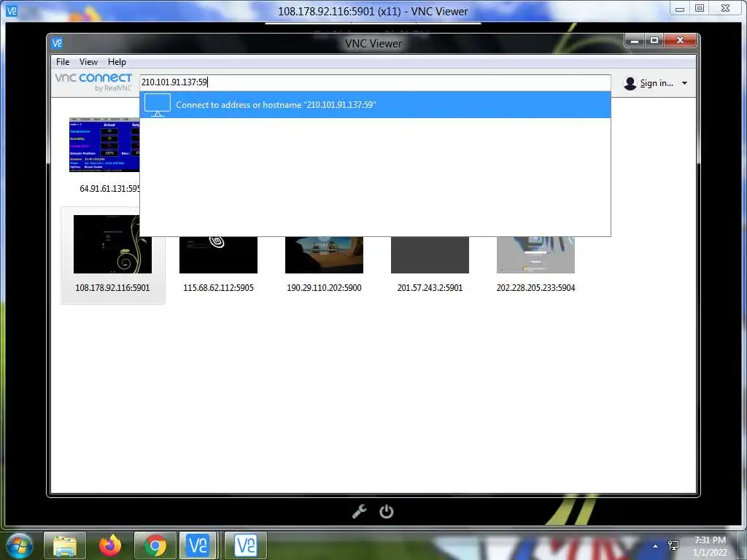This screenshot has width=747, height=560.
Task: Open the Windows Start menu
Action: 20,545
